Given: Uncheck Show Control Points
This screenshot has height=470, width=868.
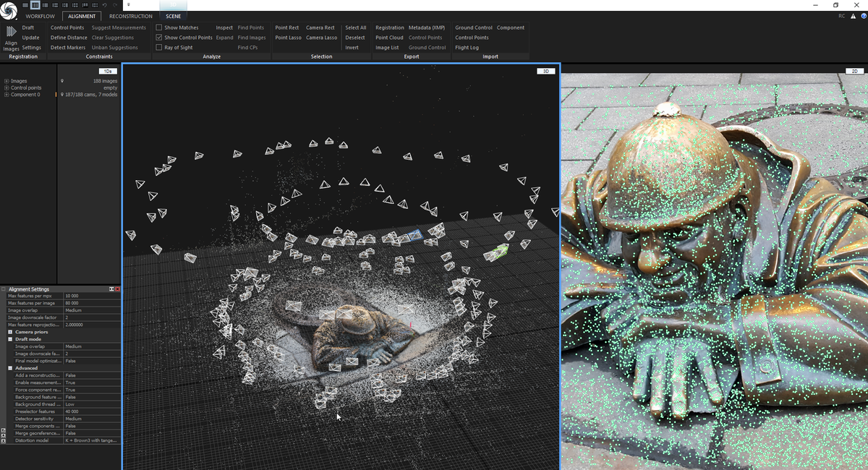Looking at the screenshot, I should 158,38.
